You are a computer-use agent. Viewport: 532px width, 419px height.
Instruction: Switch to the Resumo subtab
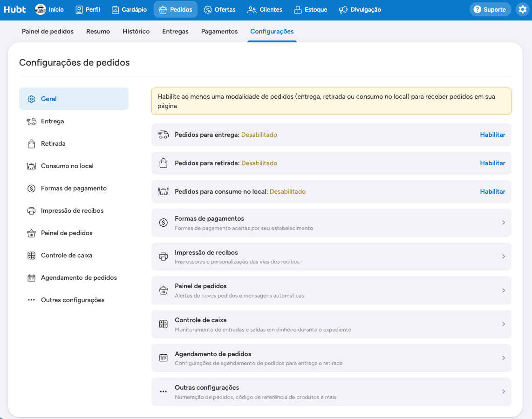(x=98, y=31)
